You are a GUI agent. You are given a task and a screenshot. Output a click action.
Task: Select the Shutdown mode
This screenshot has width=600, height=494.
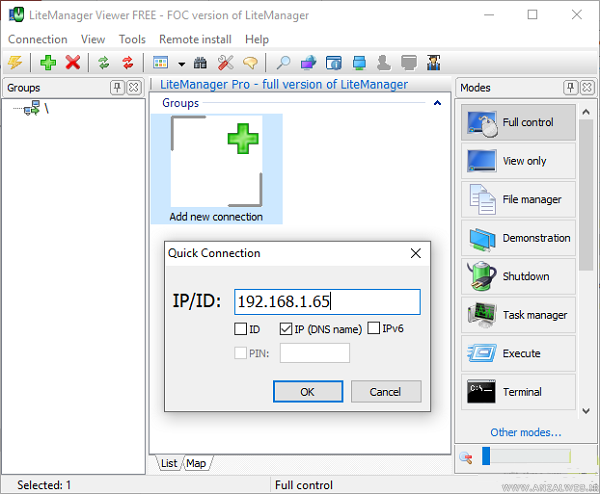coord(518,276)
